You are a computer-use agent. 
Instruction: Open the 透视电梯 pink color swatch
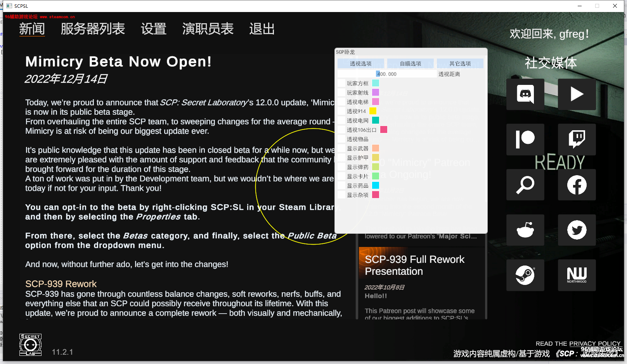click(x=376, y=102)
